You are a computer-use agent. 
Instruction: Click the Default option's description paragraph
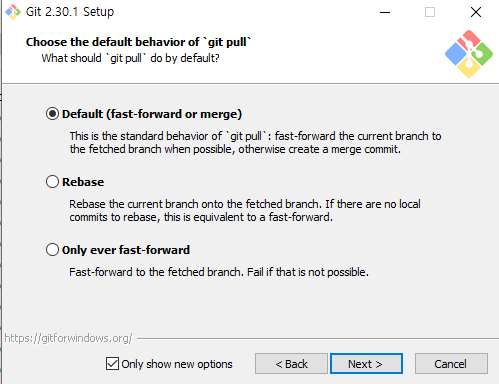(x=255, y=142)
